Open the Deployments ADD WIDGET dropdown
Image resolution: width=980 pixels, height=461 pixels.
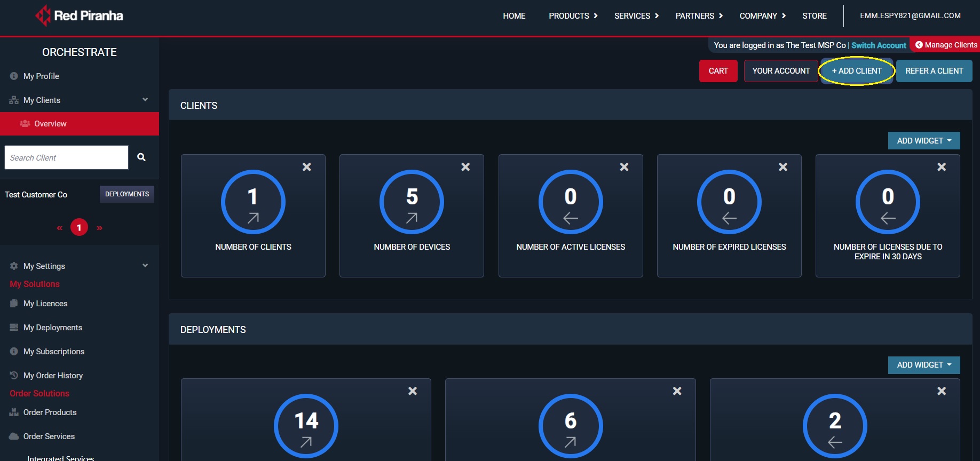[x=924, y=365]
